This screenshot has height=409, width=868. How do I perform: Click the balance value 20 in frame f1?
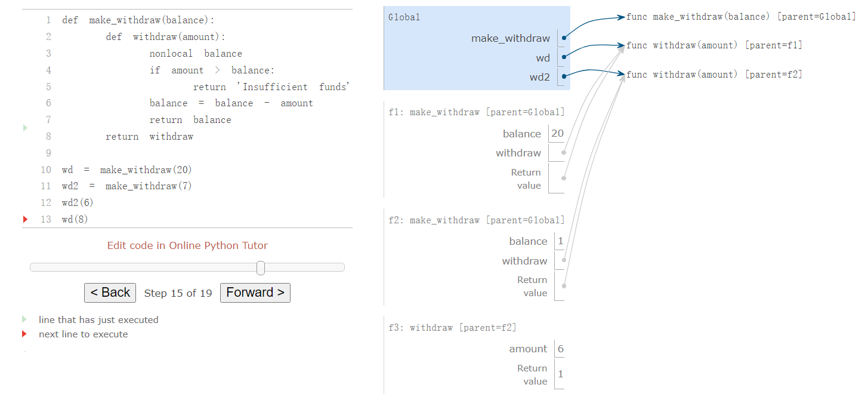pyautogui.click(x=557, y=134)
